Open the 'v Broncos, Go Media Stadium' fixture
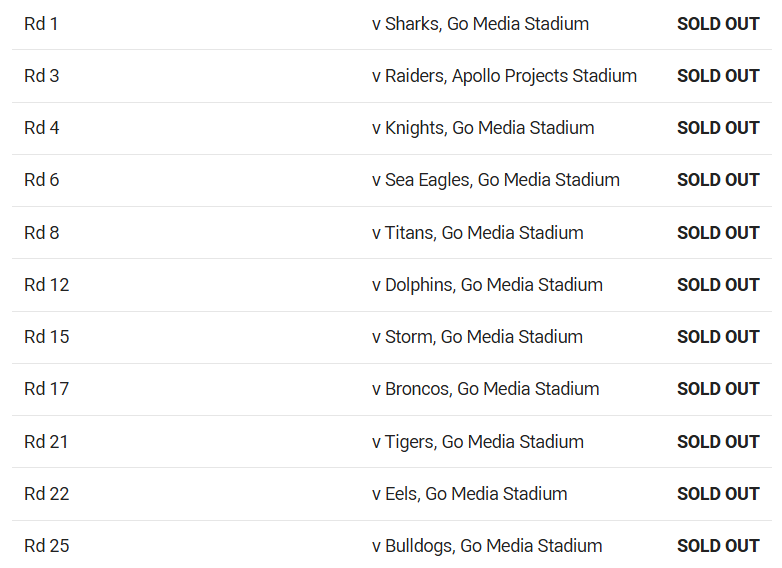The width and height of the screenshot is (782, 568). (486, 389)
